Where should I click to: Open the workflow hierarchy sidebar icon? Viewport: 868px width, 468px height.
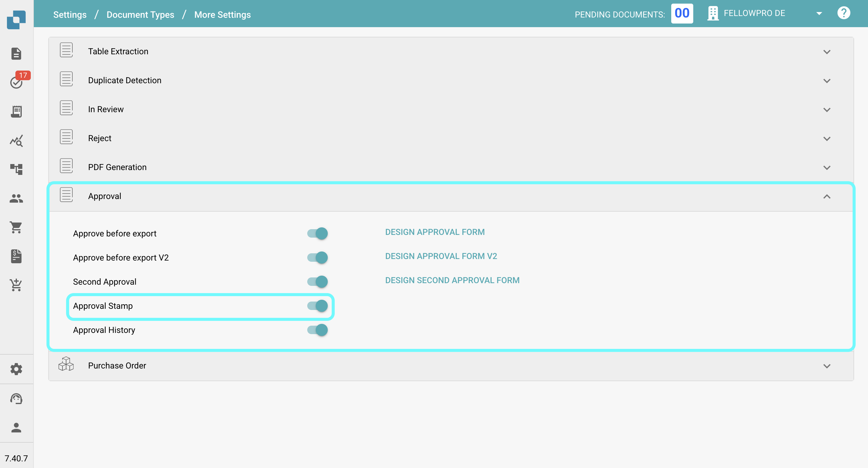(x=16, y=169)
